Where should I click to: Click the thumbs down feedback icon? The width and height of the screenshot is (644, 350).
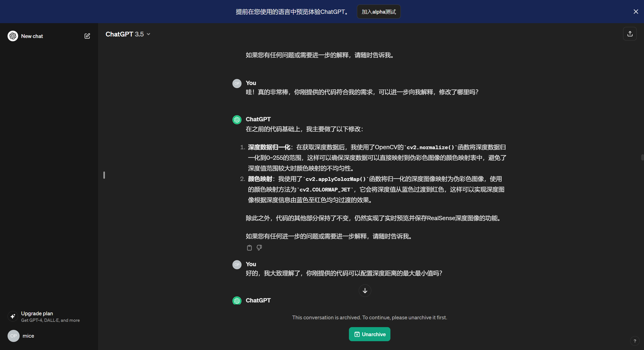tap(259, 248)
